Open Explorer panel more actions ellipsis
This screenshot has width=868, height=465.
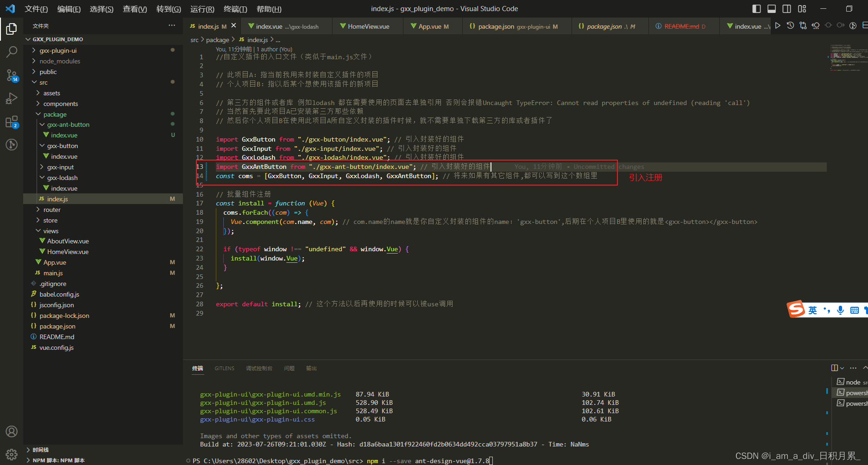pyautogui.click(x=172, y=25)
